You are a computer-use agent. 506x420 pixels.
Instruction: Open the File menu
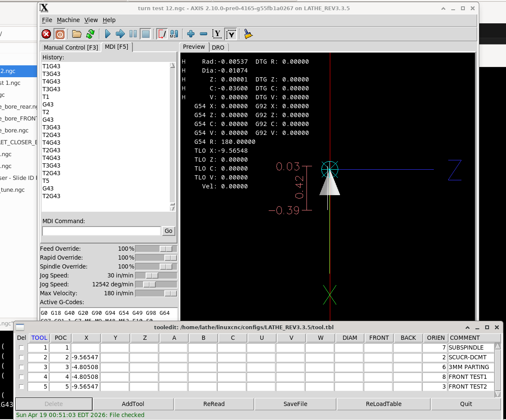click(47, 20)
